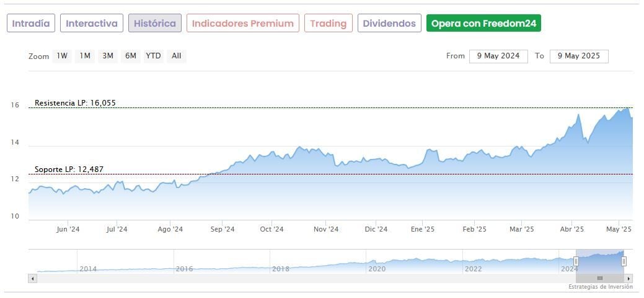644x298 pixels.
Task: Zoom chart to 1M
Action: tap(85, 56)
